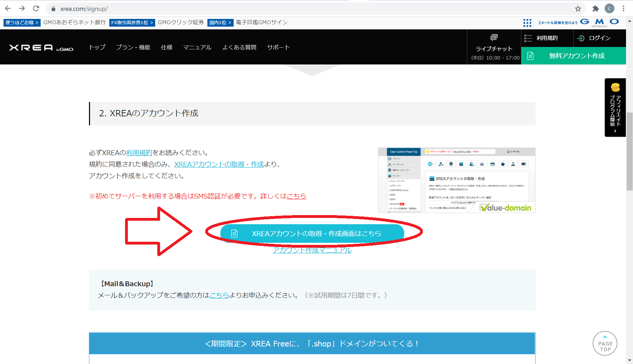Click the XREA by GMO logo
This screenshot has height=364, width=633.
(41, 48)
